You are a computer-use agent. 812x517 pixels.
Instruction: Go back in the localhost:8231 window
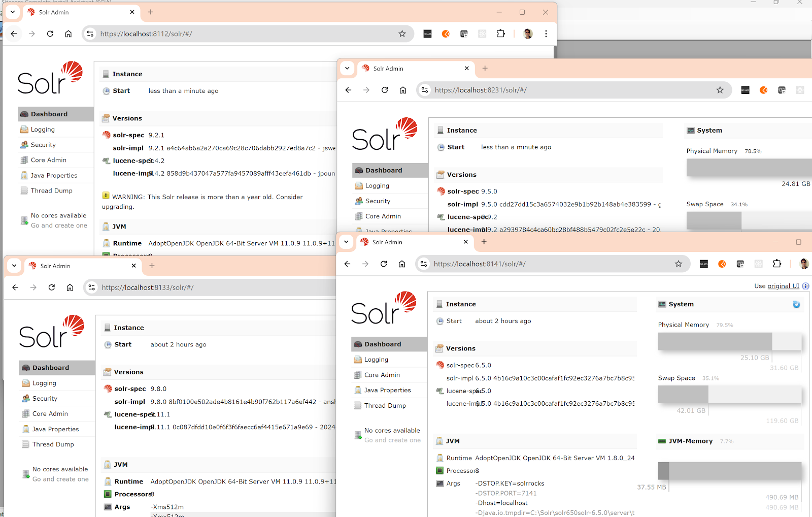click(x=348, y=90)
